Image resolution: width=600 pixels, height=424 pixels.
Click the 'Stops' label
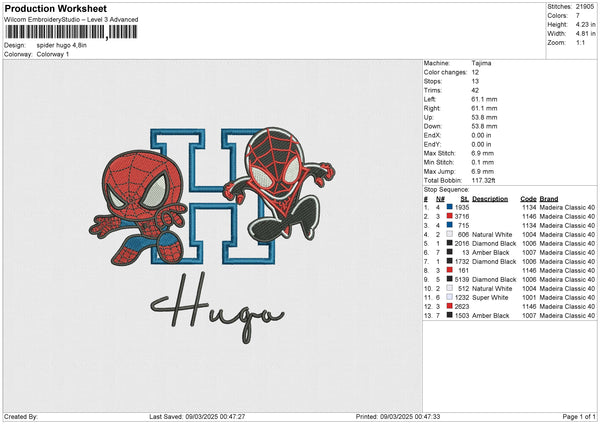(x=433, y=81)
